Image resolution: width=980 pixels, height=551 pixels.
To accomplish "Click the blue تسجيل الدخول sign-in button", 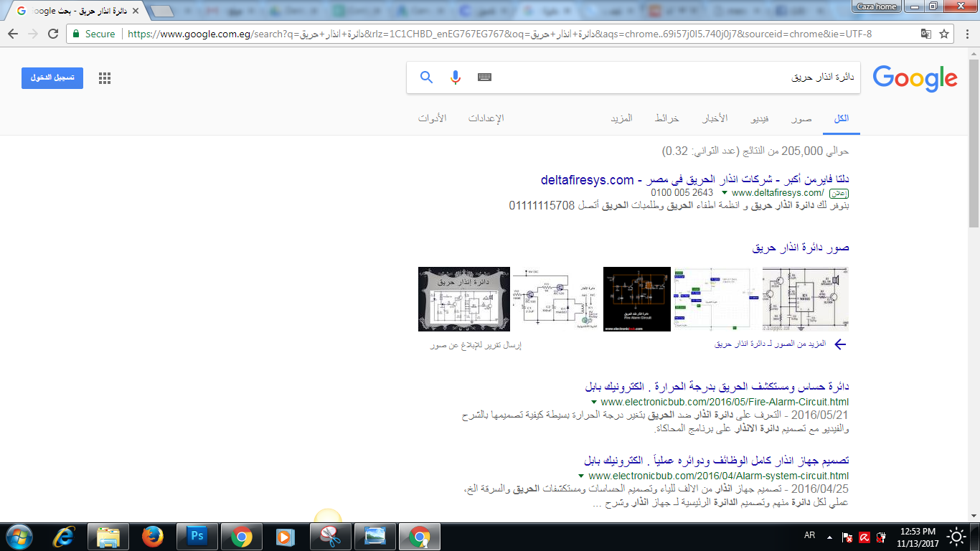I will coord(52,78).
